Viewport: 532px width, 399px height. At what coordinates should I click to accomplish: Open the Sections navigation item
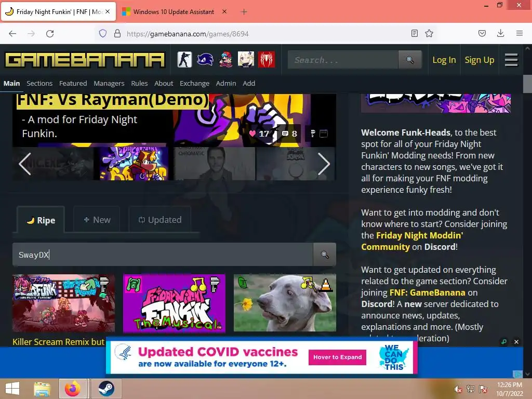(39, 84)
